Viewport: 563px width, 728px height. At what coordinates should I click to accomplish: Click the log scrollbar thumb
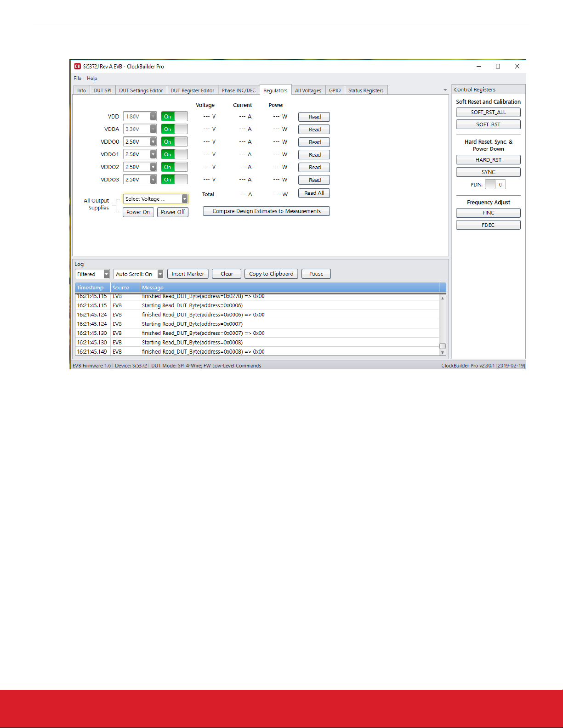[x=443, y=346]
